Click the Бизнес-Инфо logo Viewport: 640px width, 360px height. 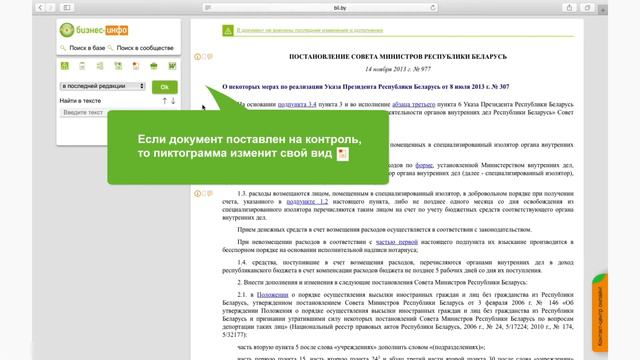pyautogui.click(x=94, y=30)
